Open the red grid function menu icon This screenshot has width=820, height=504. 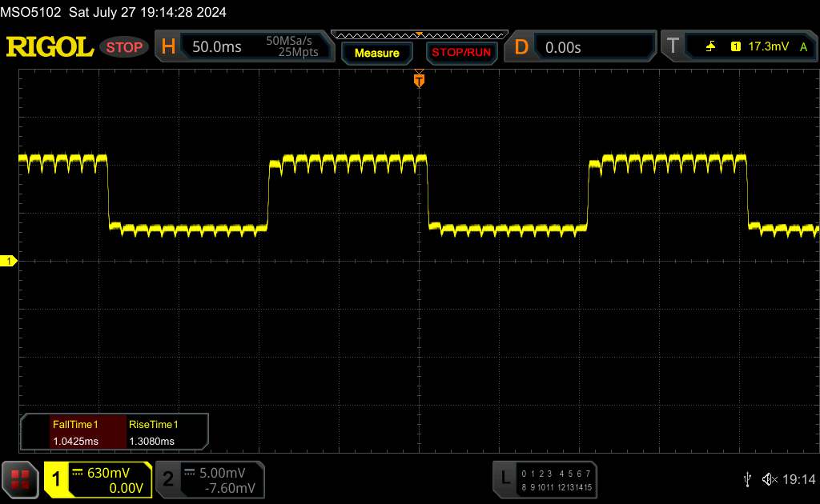[x=20, y=479]
